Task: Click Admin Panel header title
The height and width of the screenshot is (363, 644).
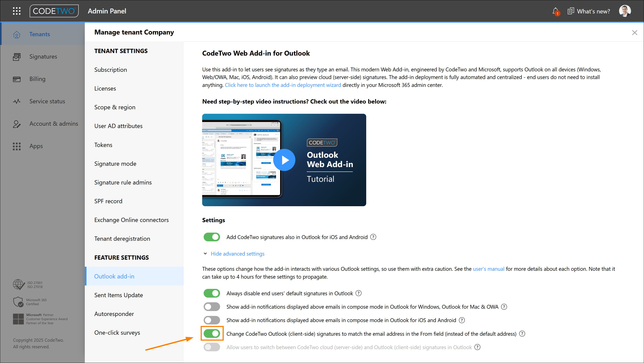Action: click(107, 11)
